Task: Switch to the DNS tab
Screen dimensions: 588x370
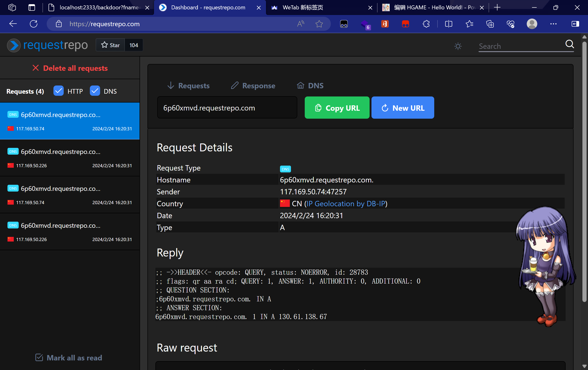Action: click(310, 85)
